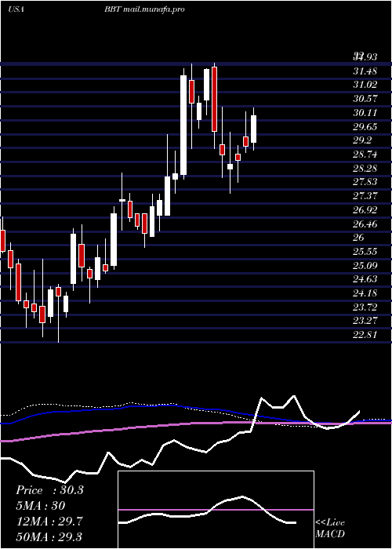The height and width of the screenshot is (549, 392).
Task: Click the '50MA : 29.3' readout
Action: coord(49,537)
